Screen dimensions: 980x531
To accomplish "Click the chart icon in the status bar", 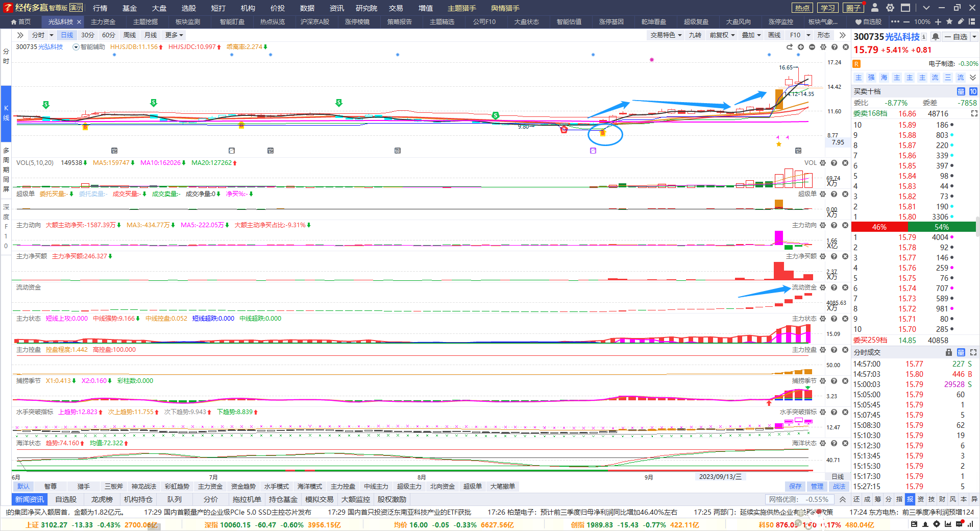I will pos(948,524).
